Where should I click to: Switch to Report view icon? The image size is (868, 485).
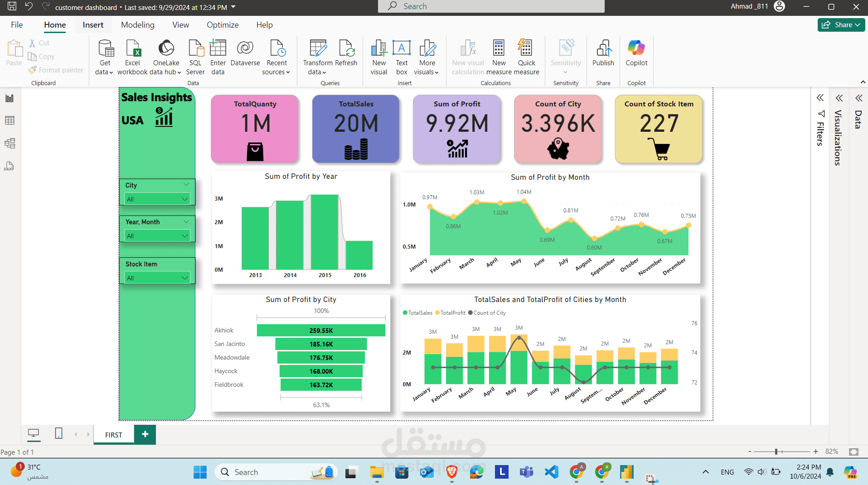(x=10, y=98)
